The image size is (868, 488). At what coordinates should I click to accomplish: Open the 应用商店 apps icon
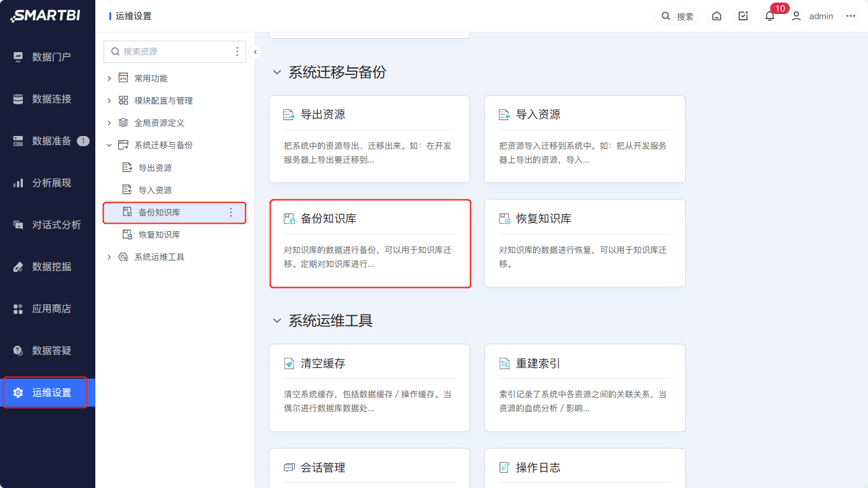click(x=18, y=308)
